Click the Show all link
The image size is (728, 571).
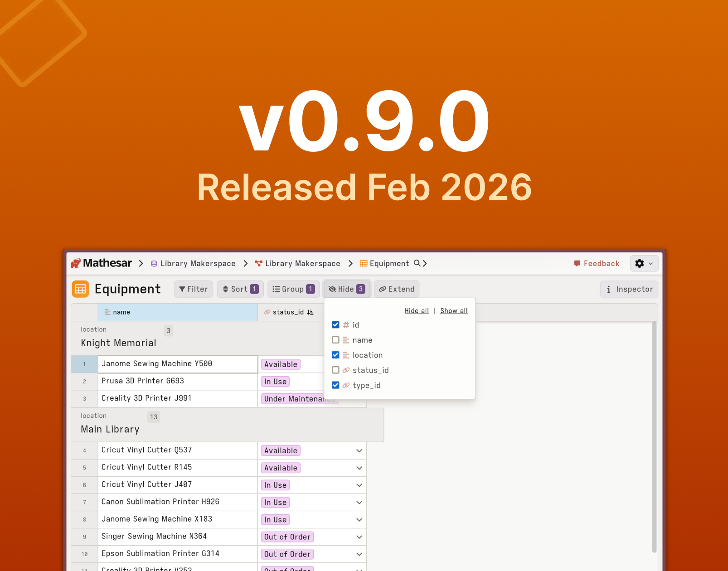click(454, 311)
